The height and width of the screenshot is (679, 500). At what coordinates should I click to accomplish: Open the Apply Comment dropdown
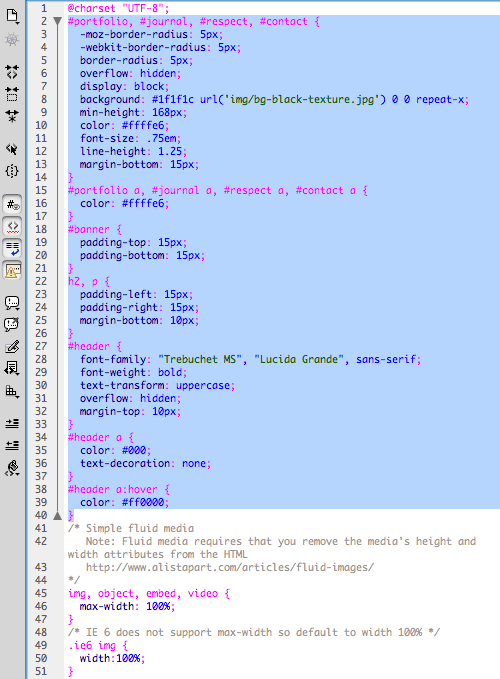point(12,303)
